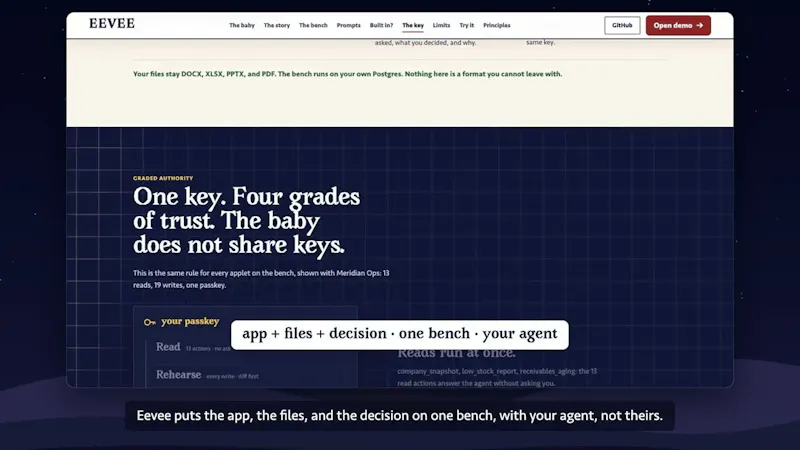Screen dimensions: 800x450
Task: Click the 'GRADED AUTHORITY' label
Action: point(163,178)
